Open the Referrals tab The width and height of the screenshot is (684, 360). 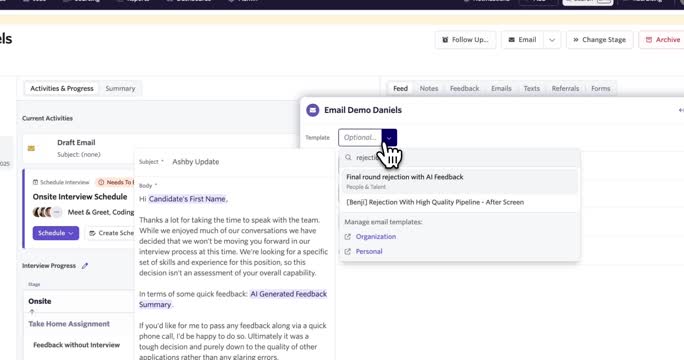(565, 88)
